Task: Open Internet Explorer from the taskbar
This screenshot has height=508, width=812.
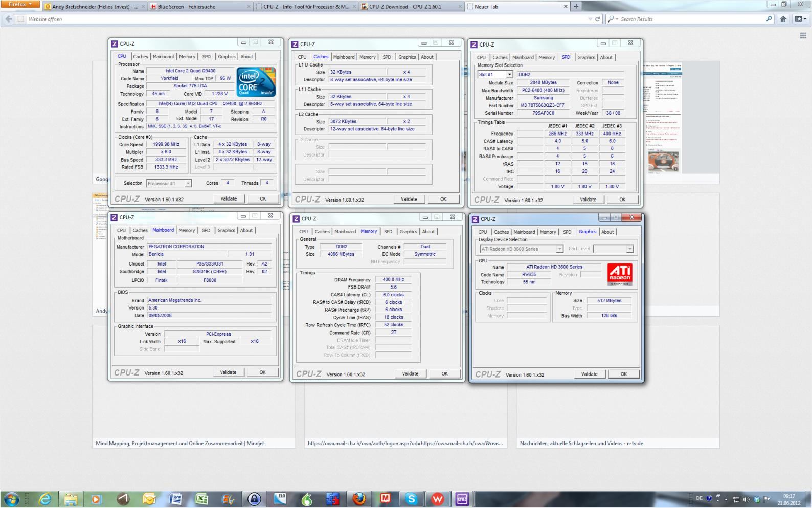Action: coord(45,499)
